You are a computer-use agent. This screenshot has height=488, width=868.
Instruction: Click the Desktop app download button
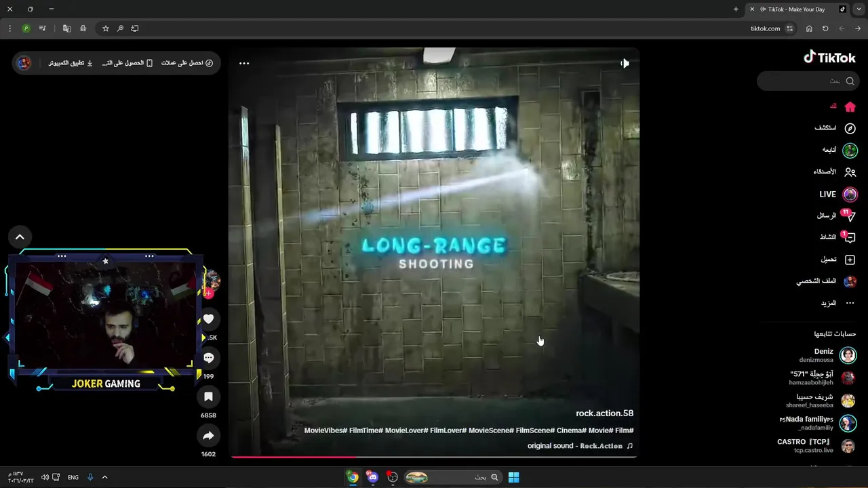pyautogui.click(x=71, y=63)
